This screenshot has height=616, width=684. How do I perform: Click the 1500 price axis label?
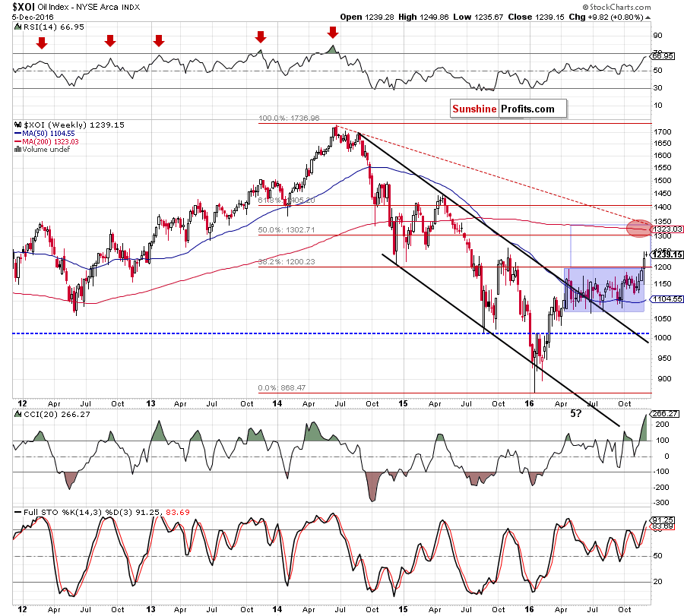pos(663,181)
